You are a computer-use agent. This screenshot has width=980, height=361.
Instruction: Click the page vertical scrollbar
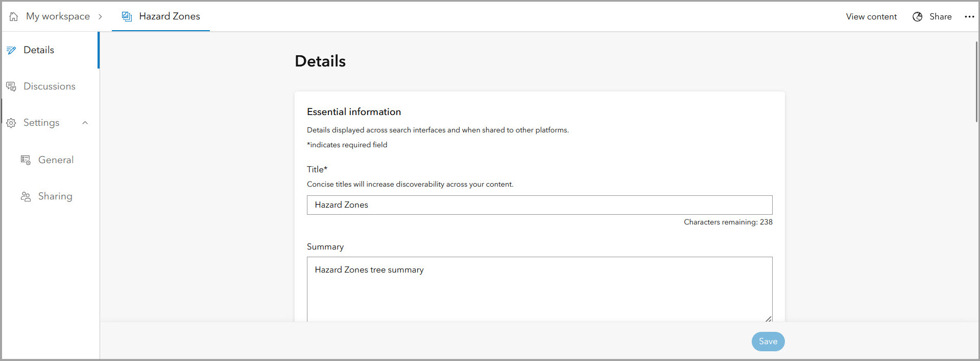point(976,82)
